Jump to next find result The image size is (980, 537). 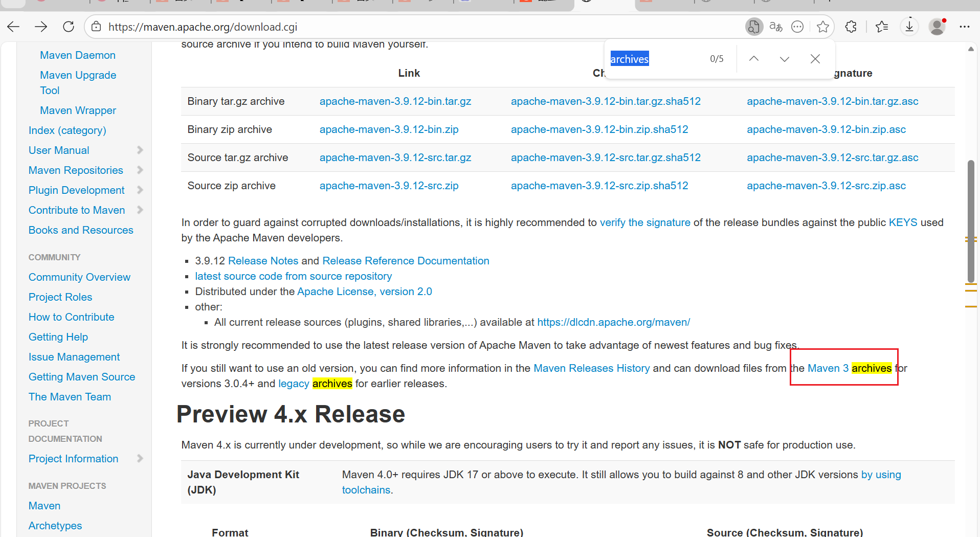click(x=785, y=59)
